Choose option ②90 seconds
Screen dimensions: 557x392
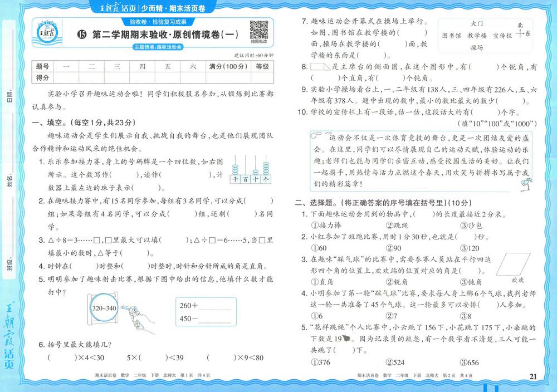(x=393, y=248)
